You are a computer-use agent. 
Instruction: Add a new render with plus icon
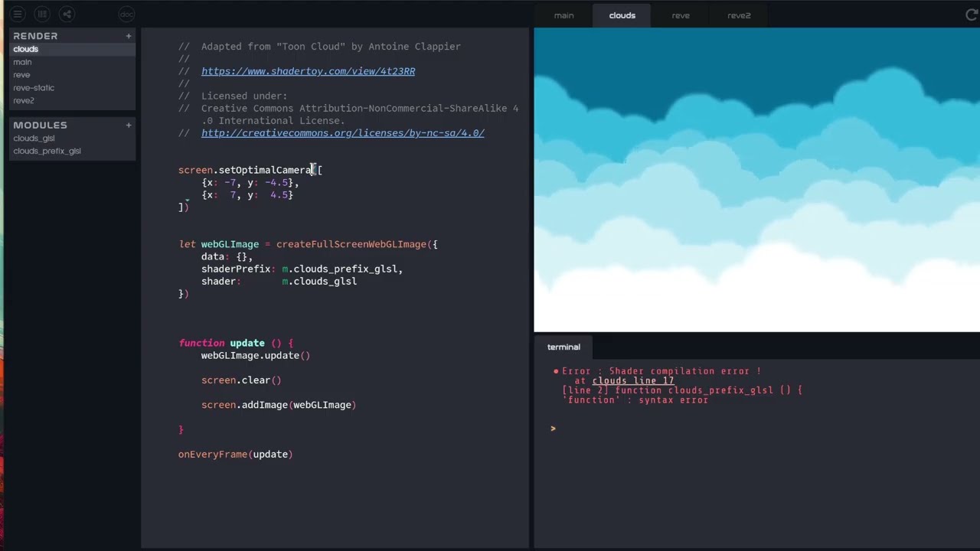(129, 36)
